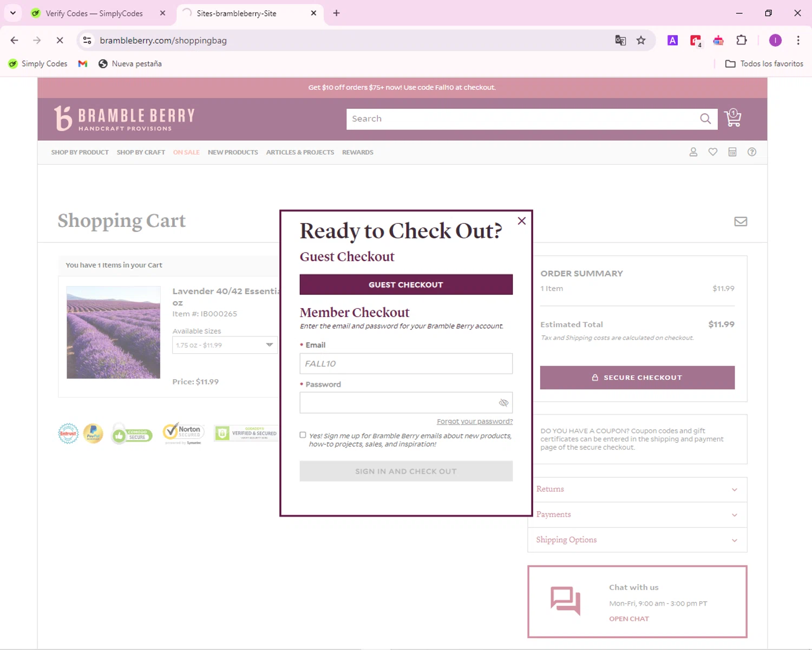The height and width of the screenshot is (650, 812).
Task: Click the chat bubbles icon
Action: [565, 601]
